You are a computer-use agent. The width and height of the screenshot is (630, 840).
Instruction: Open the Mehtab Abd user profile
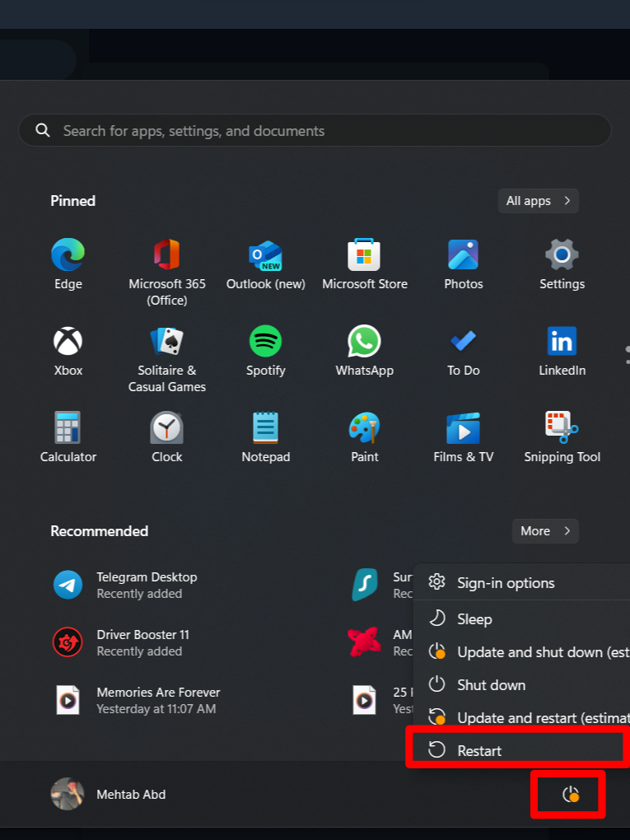pyautogui.click(x=109, y=794)
